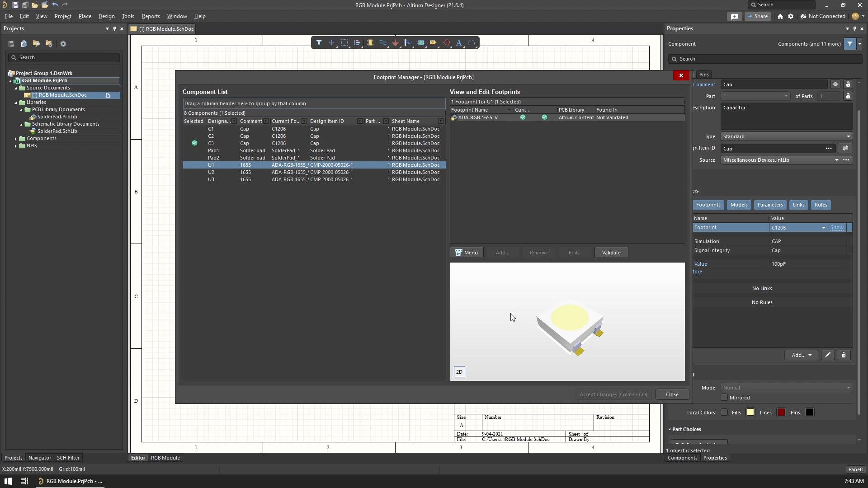Click the pencil edit icon in Properties
This screenshot has height=488, width=868.
(828, 355)
